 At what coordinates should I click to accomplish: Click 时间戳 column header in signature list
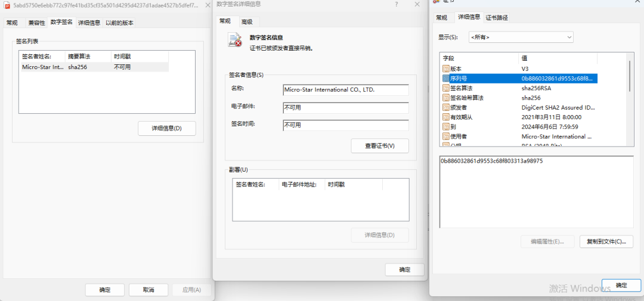click(140, 56)
